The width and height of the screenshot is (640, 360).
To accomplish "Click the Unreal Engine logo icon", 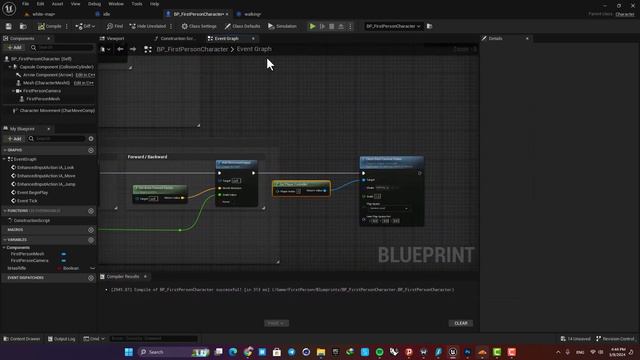I will 9,8.
